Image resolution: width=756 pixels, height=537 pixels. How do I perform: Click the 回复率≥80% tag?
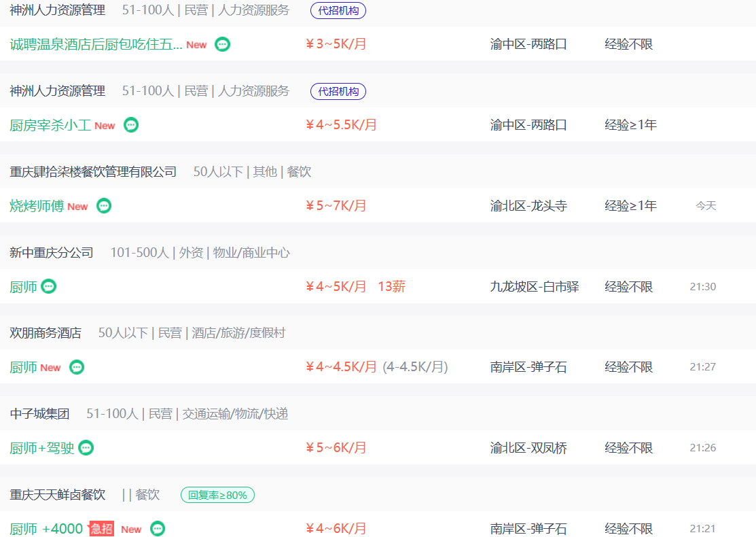(x=217, y=495)
